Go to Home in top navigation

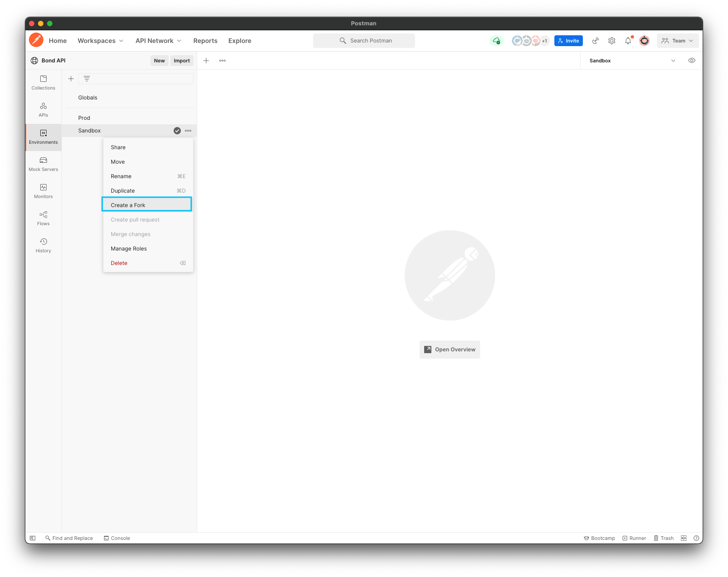tap(58, 41)
